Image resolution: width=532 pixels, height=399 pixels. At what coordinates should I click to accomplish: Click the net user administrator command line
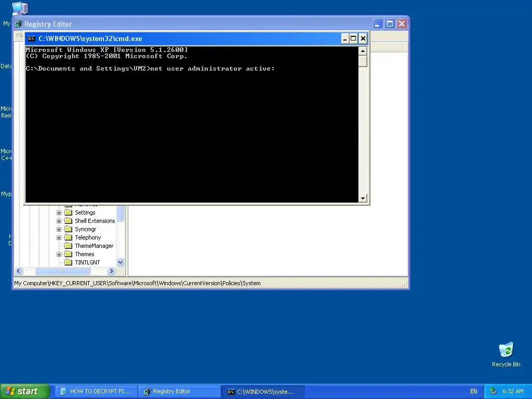coord(150,69)
